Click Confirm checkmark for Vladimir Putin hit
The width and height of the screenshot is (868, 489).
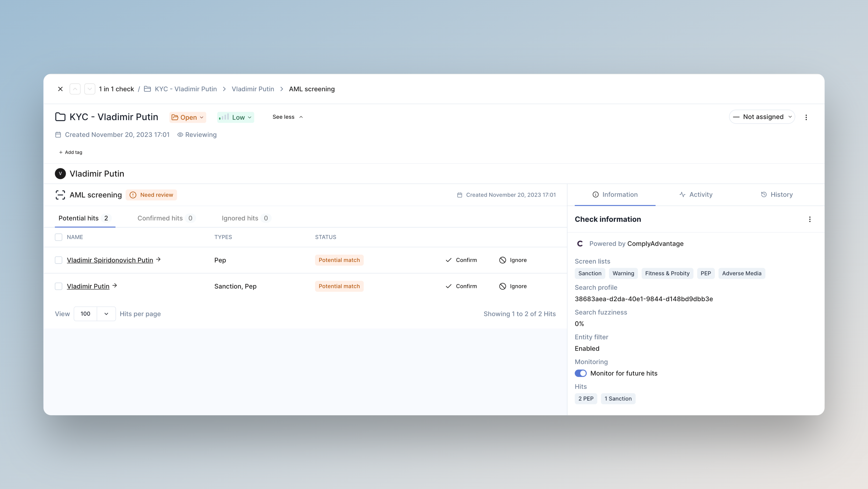tap(449, 286)
